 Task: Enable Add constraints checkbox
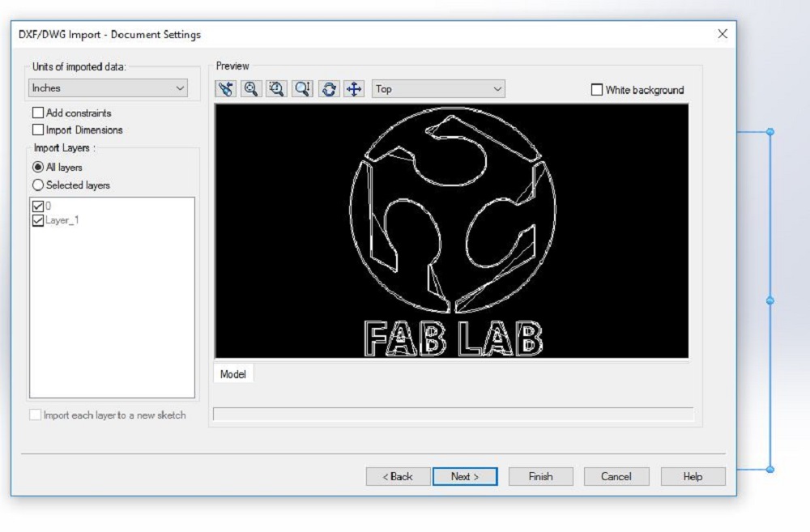point(38,113)
